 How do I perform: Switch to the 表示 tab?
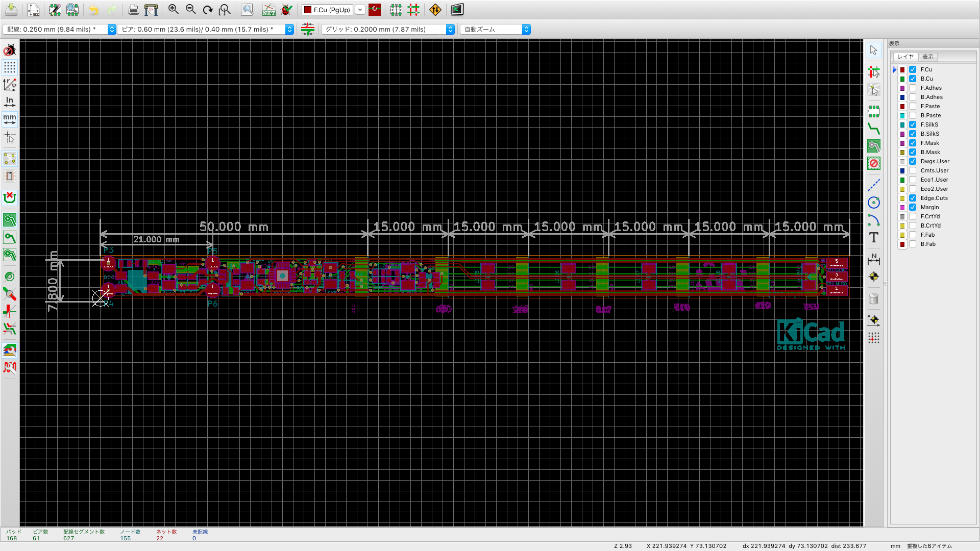(927, 57)
